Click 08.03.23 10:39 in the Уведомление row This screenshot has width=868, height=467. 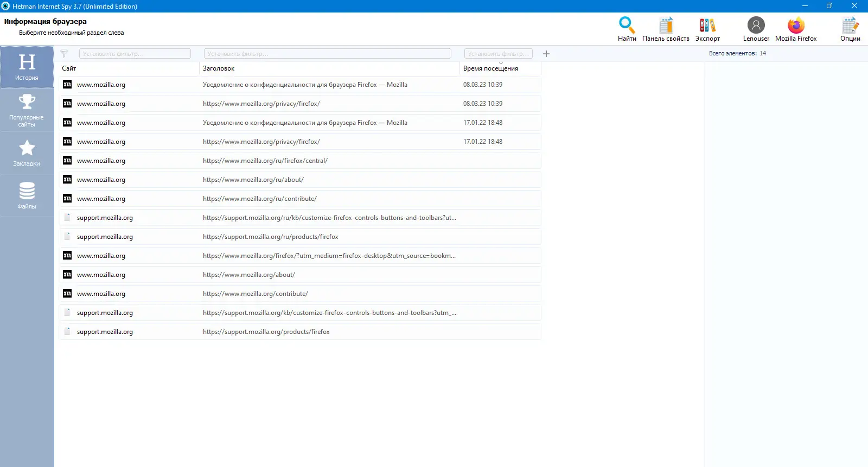click(483, 85)
